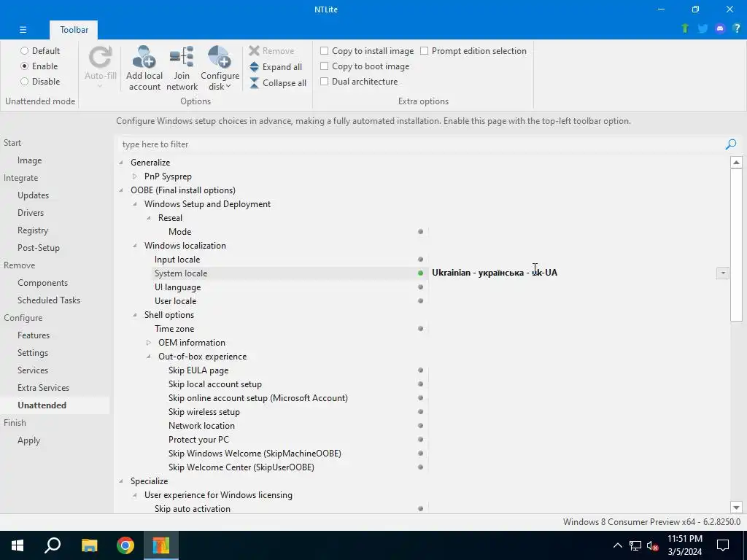Open the hamburger menu icon

coord(23,29)
